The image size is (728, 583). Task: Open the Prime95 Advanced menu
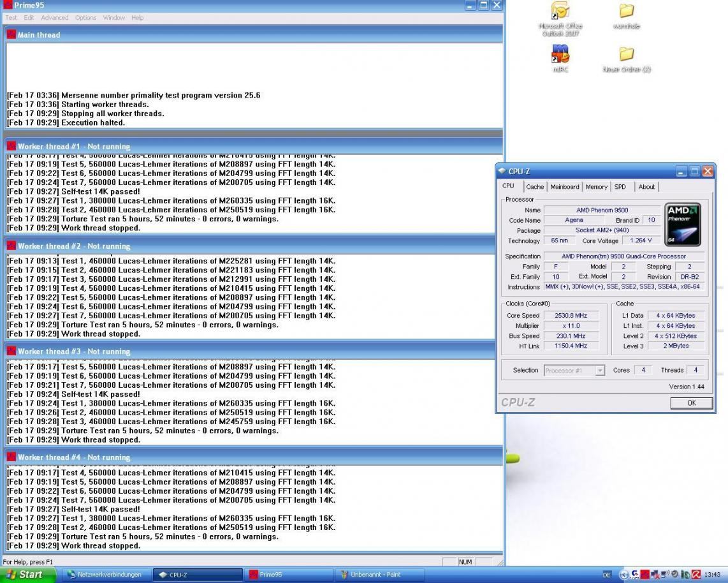click(x=54, y=18)
